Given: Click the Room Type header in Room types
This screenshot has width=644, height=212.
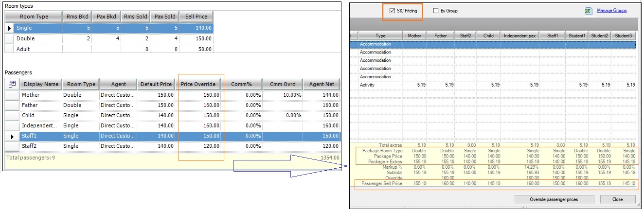Looking at the screenshot, I should tap(34, 17).
